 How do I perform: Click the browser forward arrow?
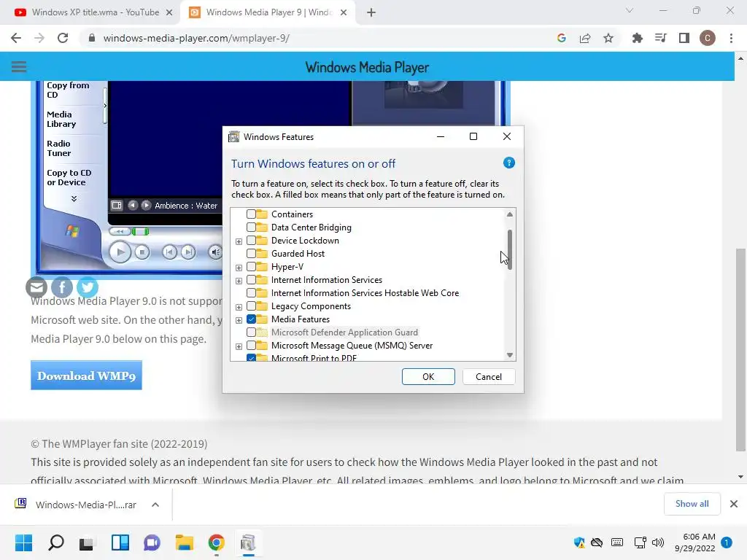[x=39, y=38]
